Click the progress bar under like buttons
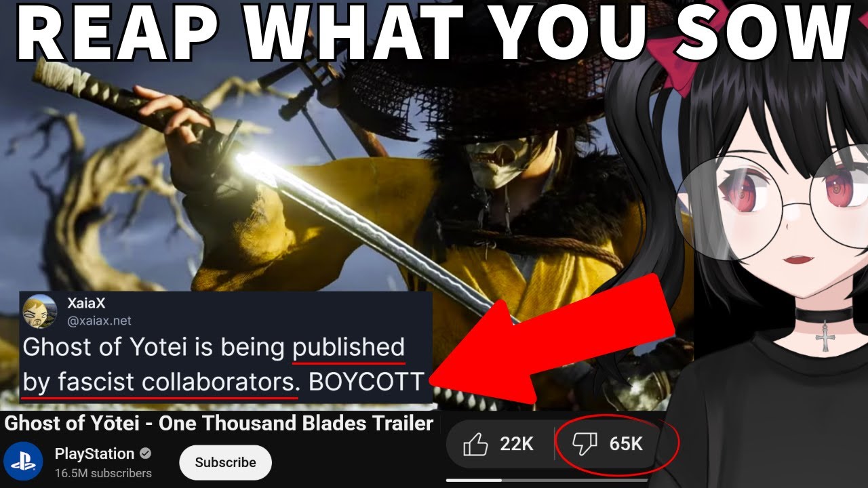The width and height of the screenshot is (868, 488). point(547,481)
